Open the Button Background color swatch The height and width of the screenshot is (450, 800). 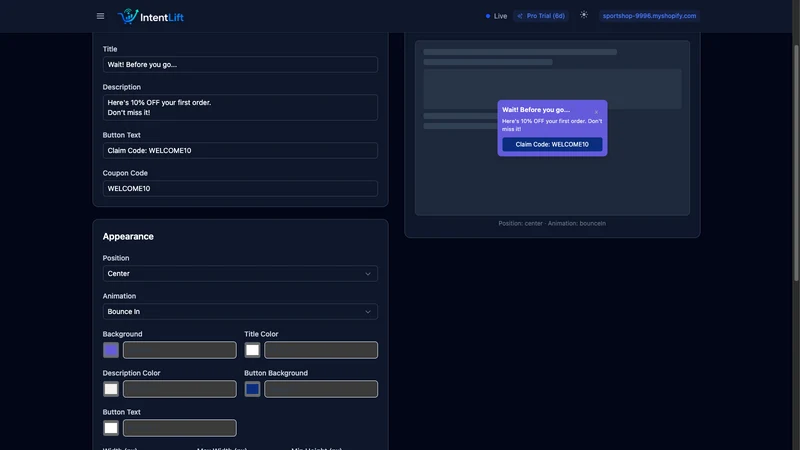tap(252, 389)
